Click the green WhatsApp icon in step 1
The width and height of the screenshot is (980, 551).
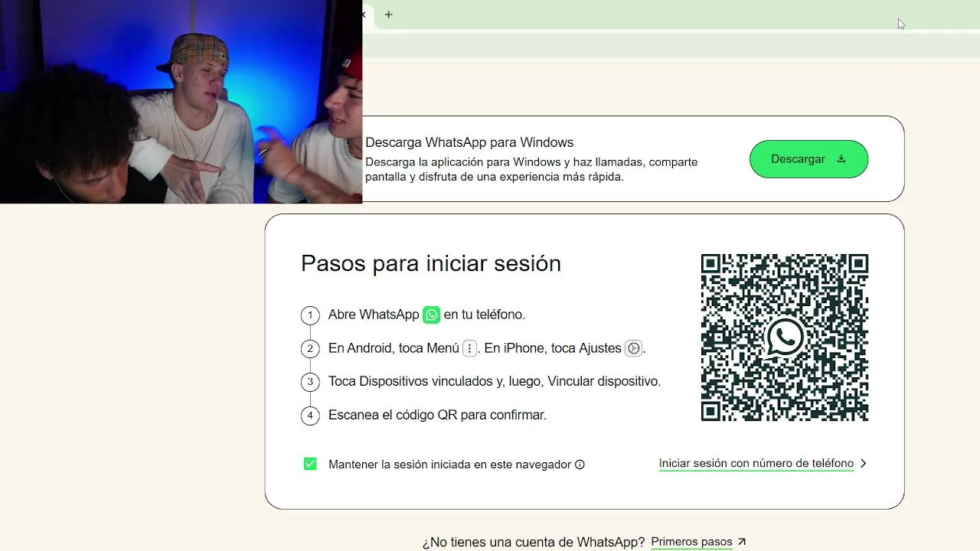432,315
